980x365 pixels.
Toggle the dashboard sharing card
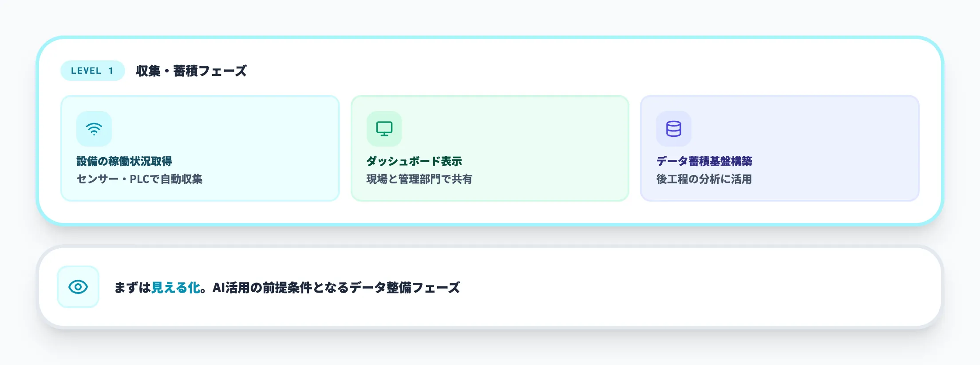point(490,147)
